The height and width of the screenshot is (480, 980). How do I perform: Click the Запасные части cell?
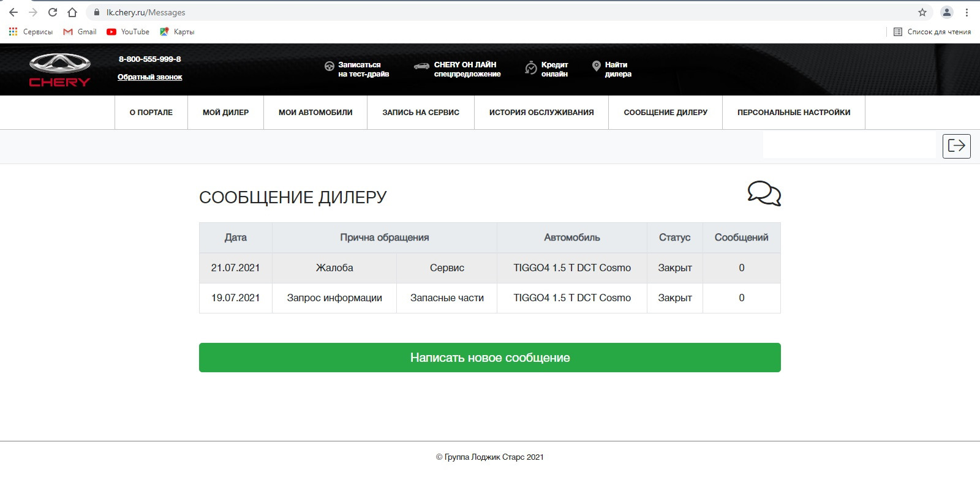(x=447, y=298)
